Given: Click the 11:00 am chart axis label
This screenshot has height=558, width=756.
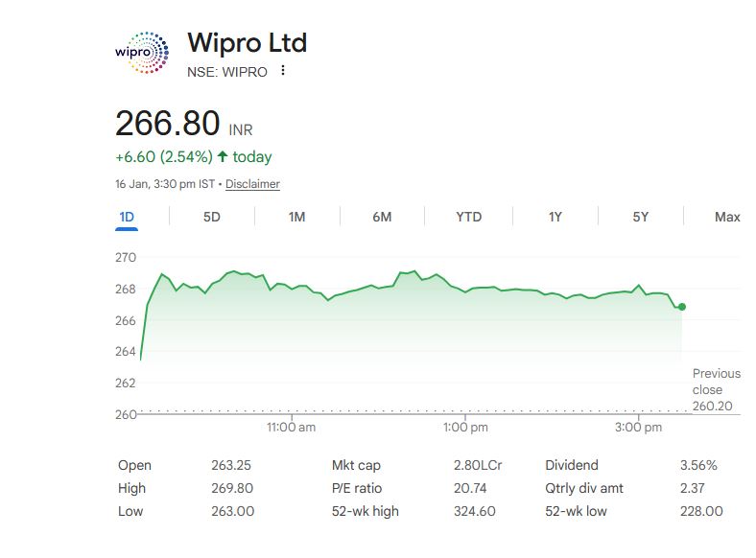Looking at the screenshot, I should pyautogui.click(x=292, y=428).
